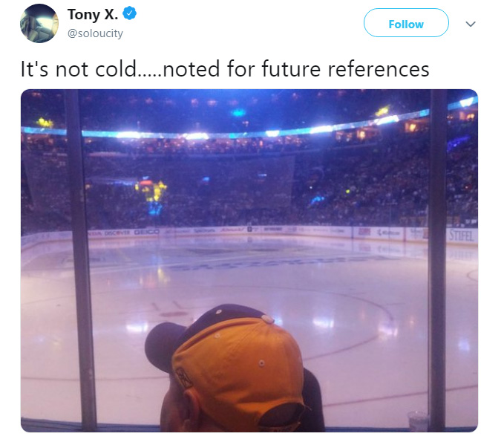Open the Tony X. display name link
Screen dimensions: 504x439
tap(93, 14)
